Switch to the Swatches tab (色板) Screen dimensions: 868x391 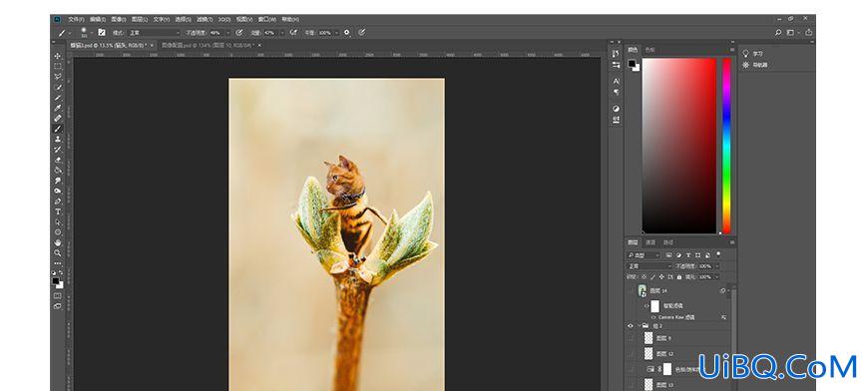tap(650, 50)
